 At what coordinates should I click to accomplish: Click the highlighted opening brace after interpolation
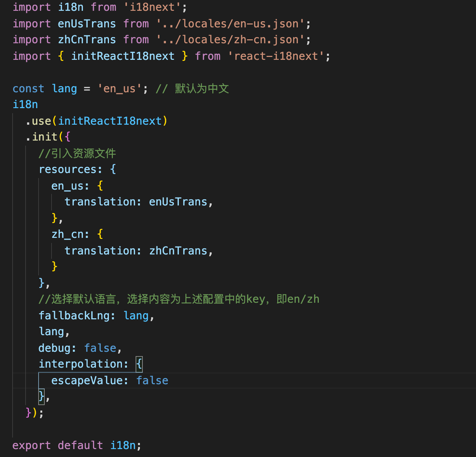(x=138, y=364)
